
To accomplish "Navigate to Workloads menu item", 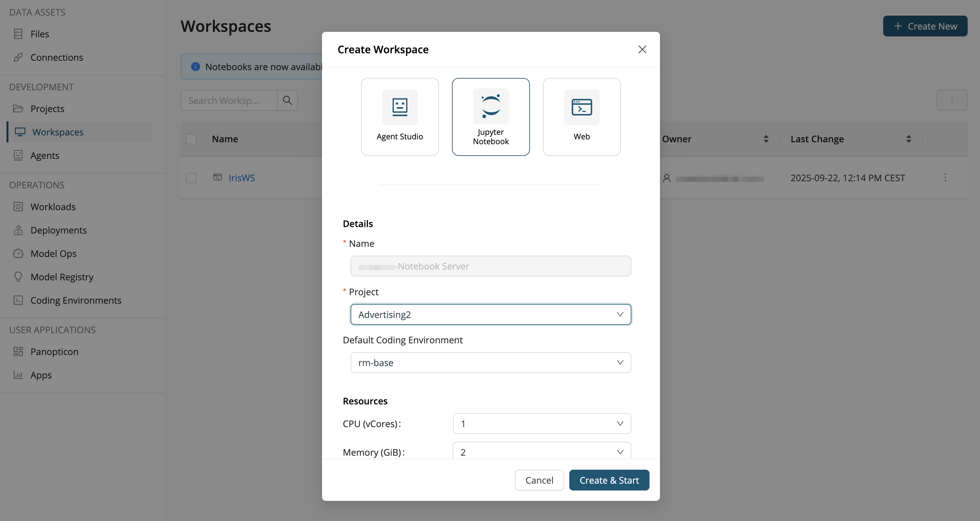I will [53, 207].
